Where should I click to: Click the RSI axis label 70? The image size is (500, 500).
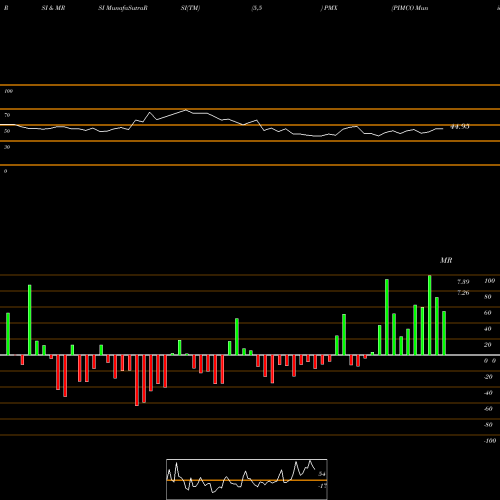coord(7,115)
